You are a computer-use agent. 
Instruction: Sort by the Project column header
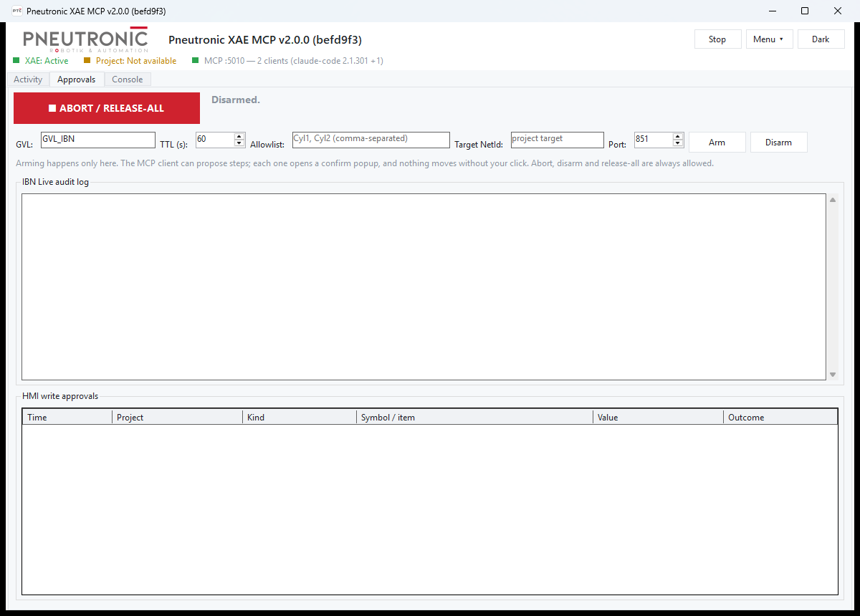[x=177, y=417]
